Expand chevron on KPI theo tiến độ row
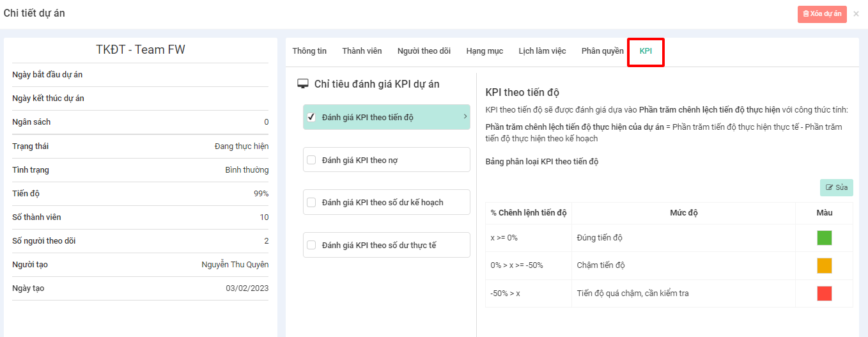This screenshot has height=337, width=868. tap(465, 116)
